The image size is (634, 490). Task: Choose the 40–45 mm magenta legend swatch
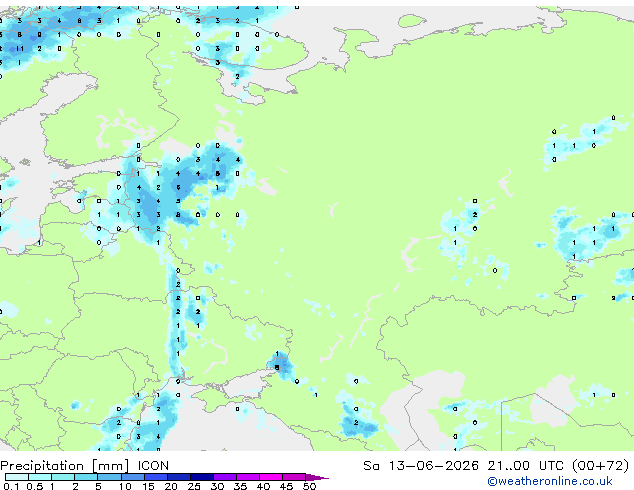(271, 477)
